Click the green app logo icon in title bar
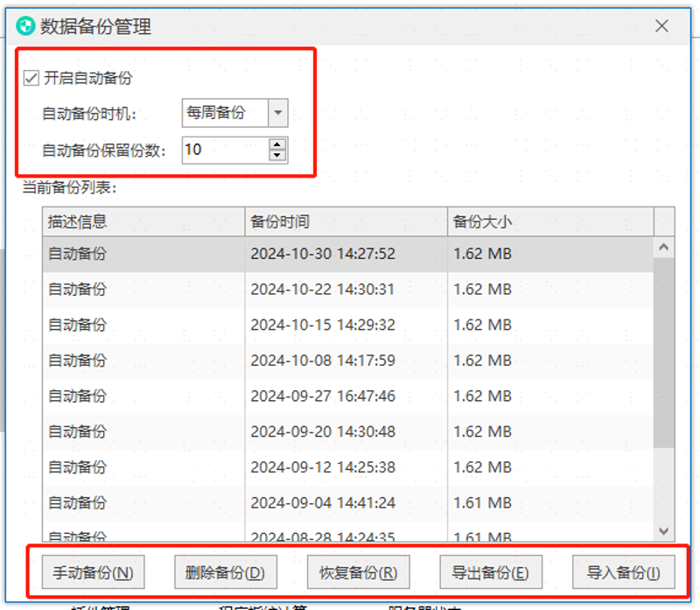The width and height of the screenshot is (700, 610). (25, 26)
